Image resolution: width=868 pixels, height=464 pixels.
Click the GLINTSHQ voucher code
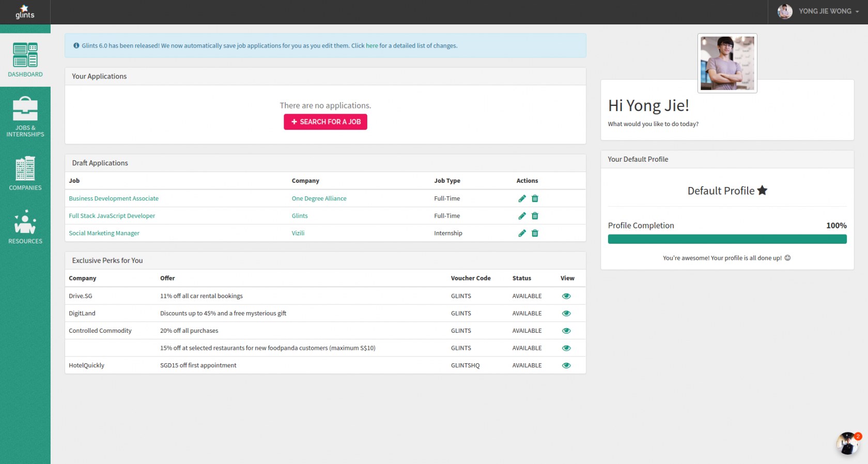click(466, 365)
